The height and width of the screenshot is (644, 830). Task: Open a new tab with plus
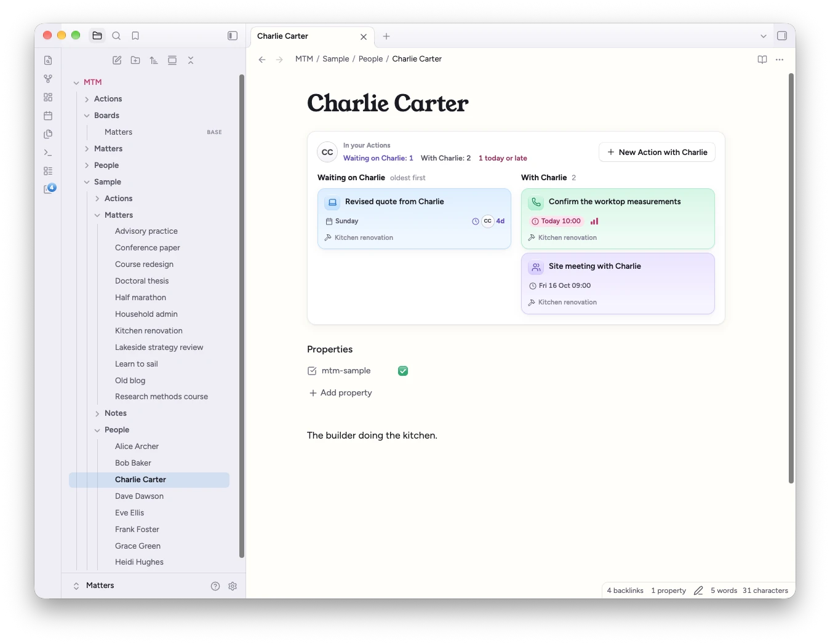[386, 36]
